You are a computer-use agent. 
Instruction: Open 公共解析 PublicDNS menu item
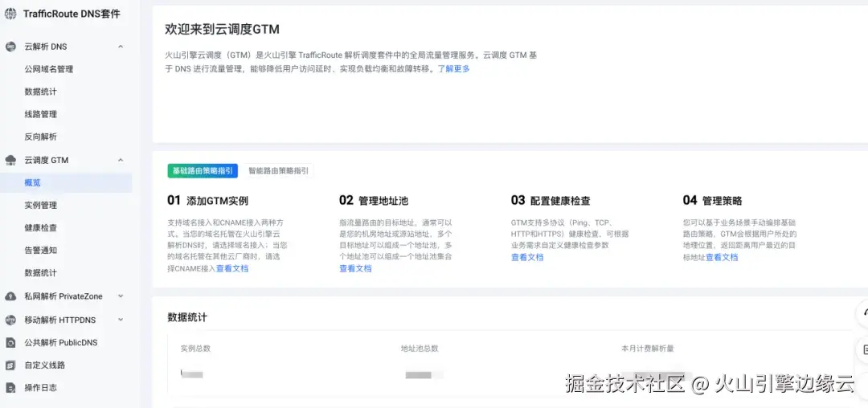click(61, 343)
